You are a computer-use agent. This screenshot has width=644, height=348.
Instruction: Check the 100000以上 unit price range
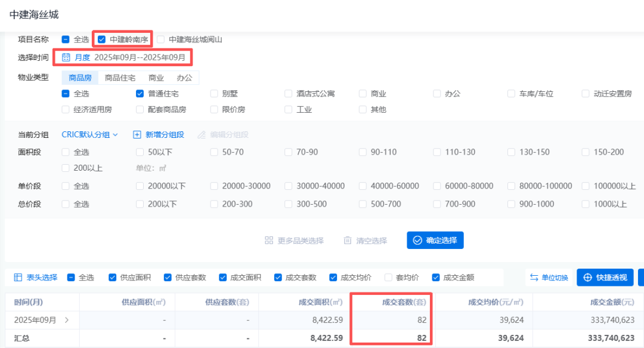click(586, 186)
